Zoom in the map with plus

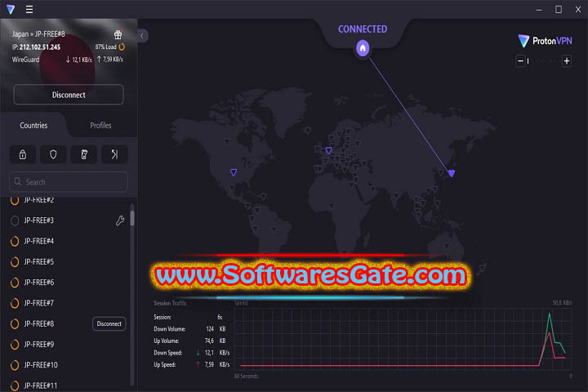pos(567,60)
